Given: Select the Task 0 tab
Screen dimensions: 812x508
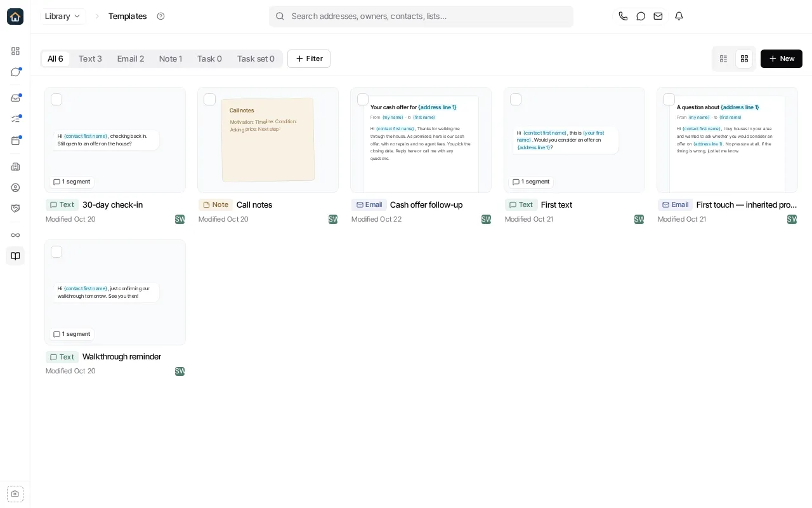Looking at the screenshot, I should coord(209,58).
